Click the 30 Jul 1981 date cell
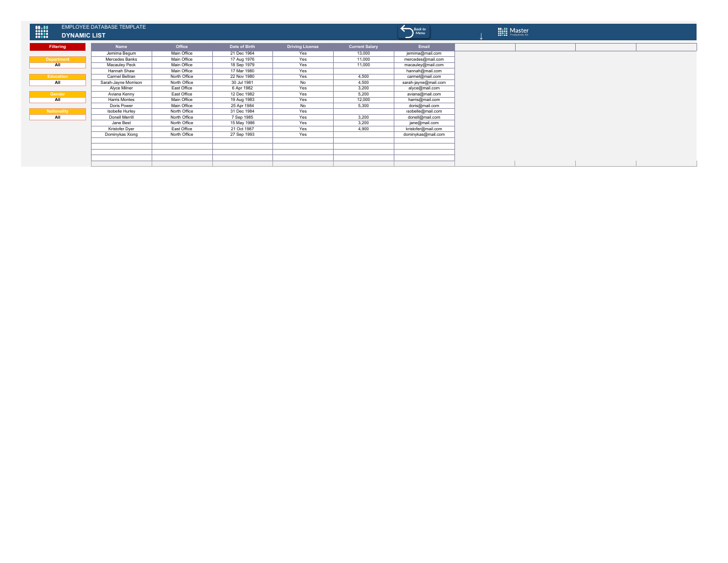This screenshot has width=728, height=563. [243, 82]
